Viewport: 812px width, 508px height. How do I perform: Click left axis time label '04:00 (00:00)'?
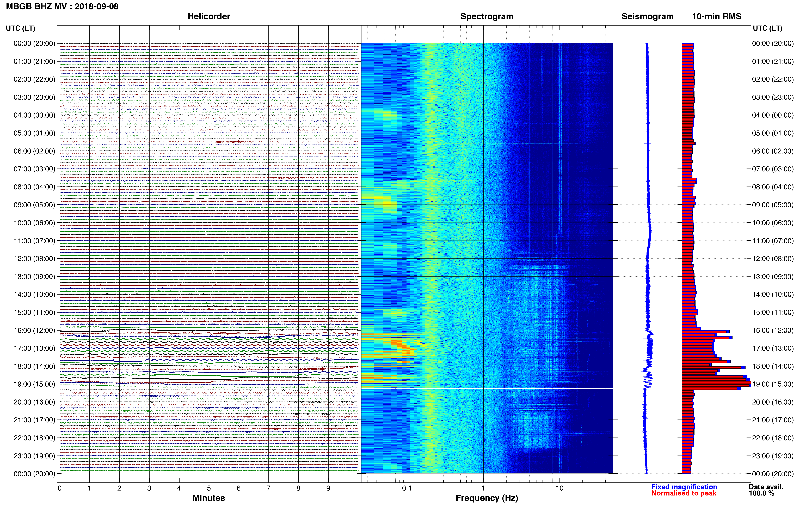point(34,115)
